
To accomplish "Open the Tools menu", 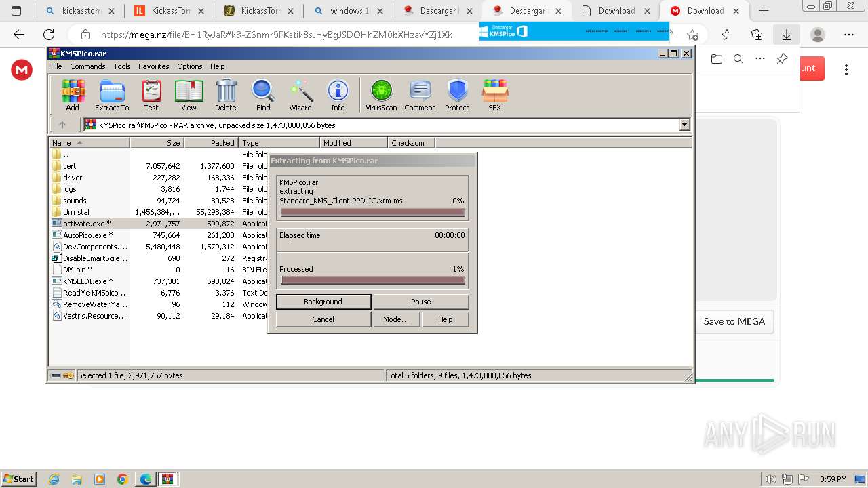I will pos(122,66).
